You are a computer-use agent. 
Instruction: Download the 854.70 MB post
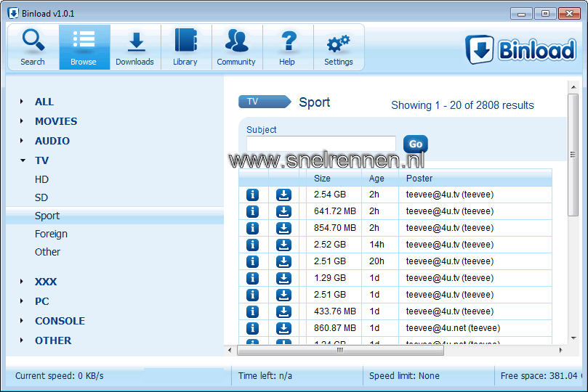point(283,228)
